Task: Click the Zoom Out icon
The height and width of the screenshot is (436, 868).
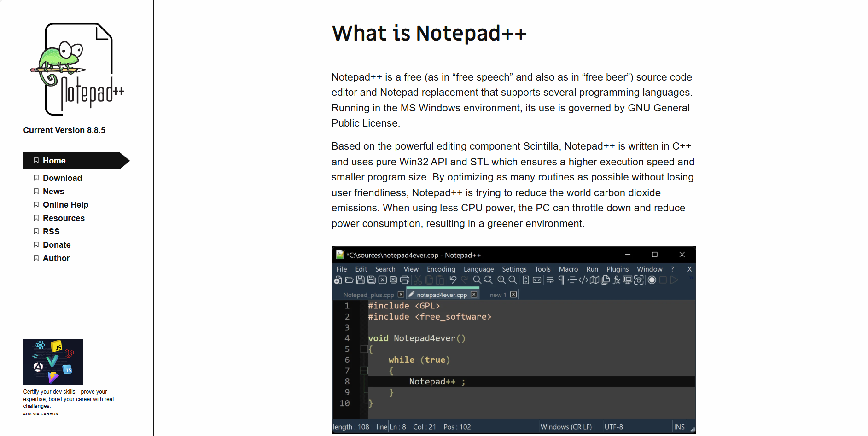Action: tap(513, 280)
